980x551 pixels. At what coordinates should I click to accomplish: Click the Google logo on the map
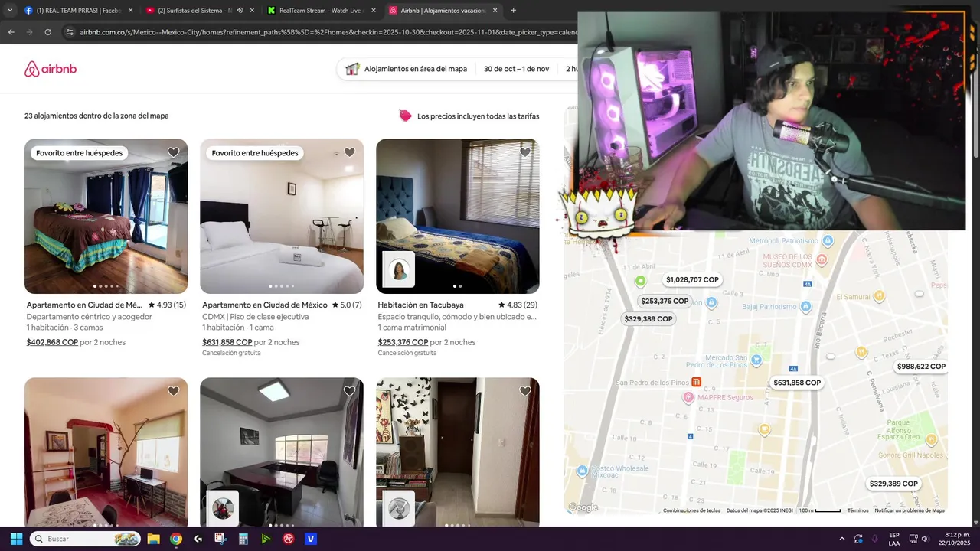coord(583,507)
